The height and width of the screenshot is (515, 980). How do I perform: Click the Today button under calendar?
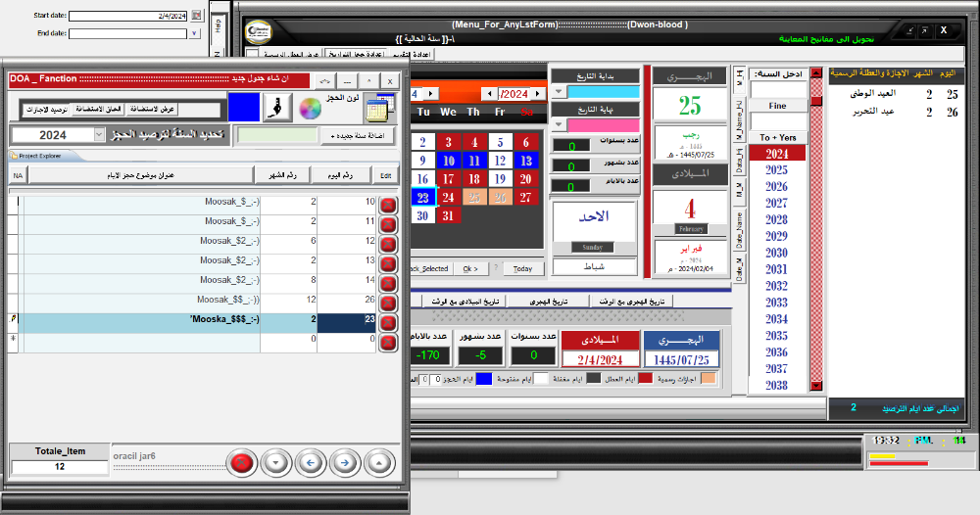click(x=522, y=268)
